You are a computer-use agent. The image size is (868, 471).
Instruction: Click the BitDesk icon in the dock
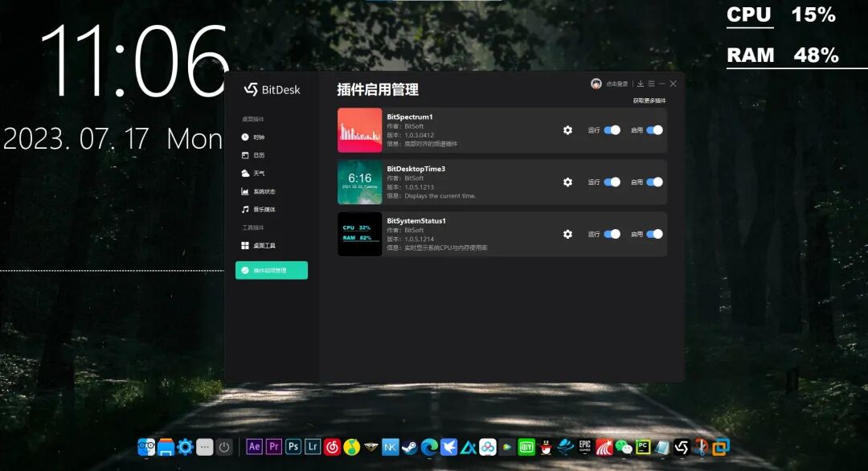(682, 447)
